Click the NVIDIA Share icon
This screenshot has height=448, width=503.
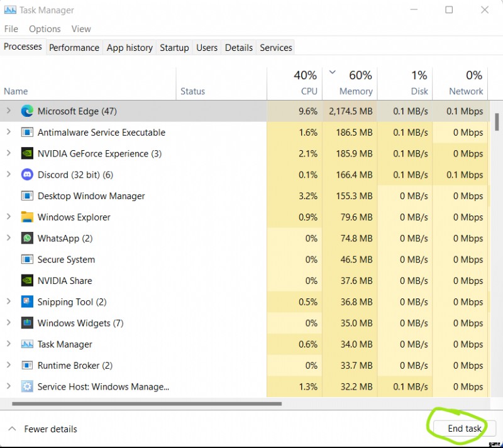(27, 280)
